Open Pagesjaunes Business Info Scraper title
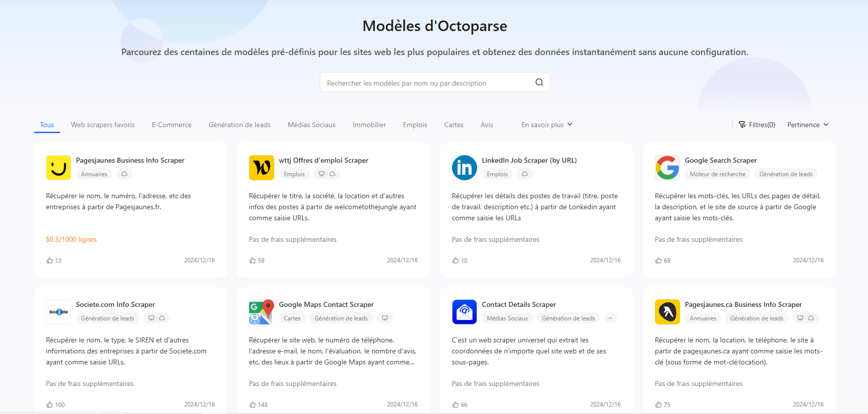This screenshot has width=868, height=414. pos(130,160)
